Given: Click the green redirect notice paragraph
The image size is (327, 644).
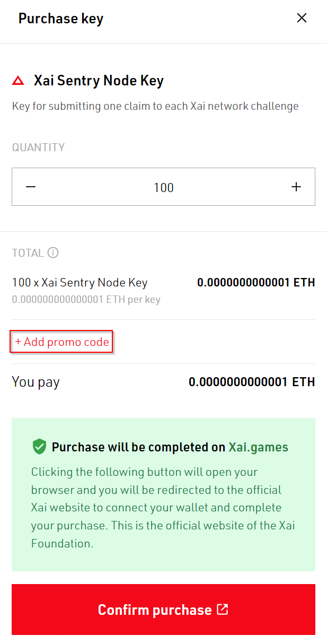Looking at the screenshot, I should pos(163,508).
